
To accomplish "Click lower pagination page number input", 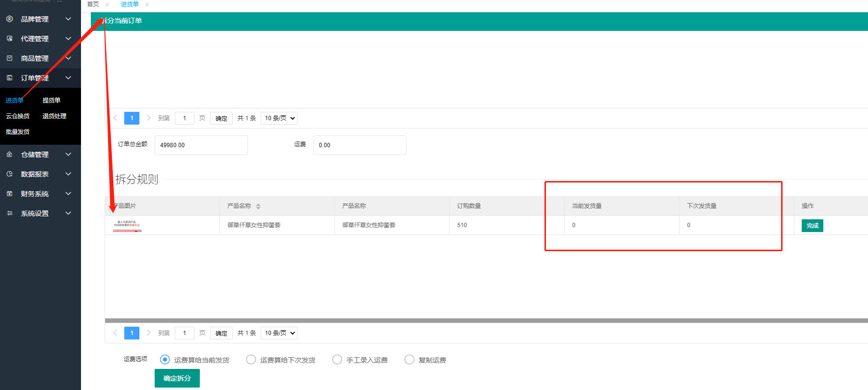I will pyautogui.click(x=185, y=333).
